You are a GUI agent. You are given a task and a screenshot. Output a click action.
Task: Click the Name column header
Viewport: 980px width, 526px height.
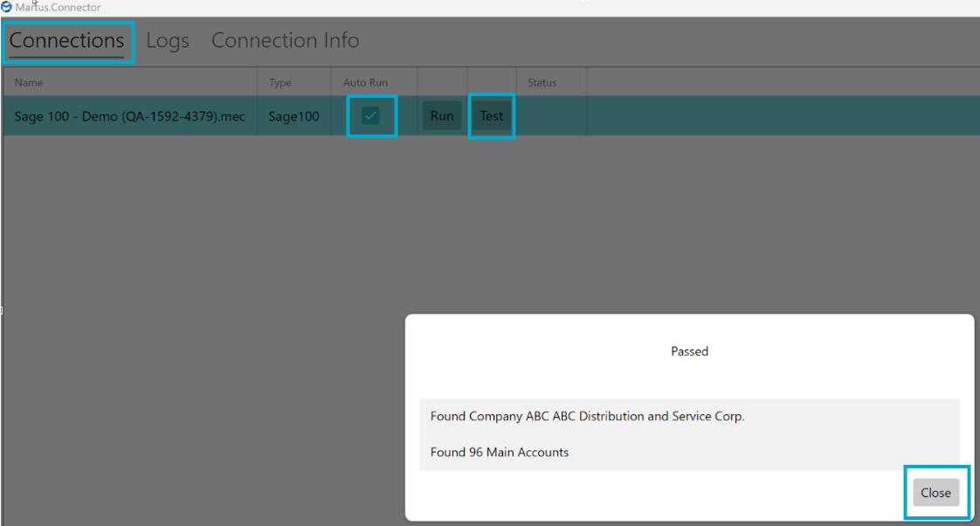pos(29,82)
